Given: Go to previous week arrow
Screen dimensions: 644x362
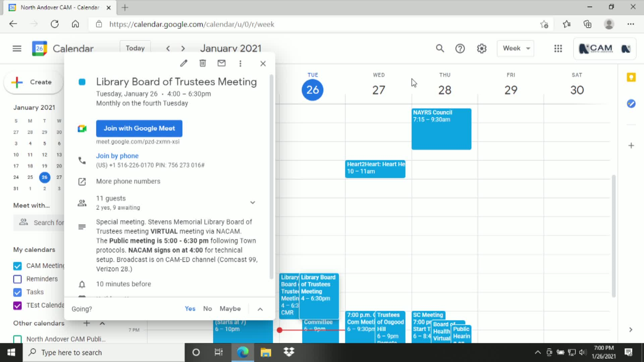Looking at the screenshot, I should tap(168, 49).
